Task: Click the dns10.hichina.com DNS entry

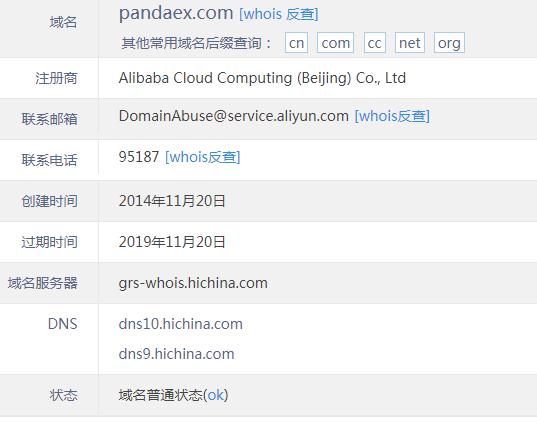Action: [180, 324]
